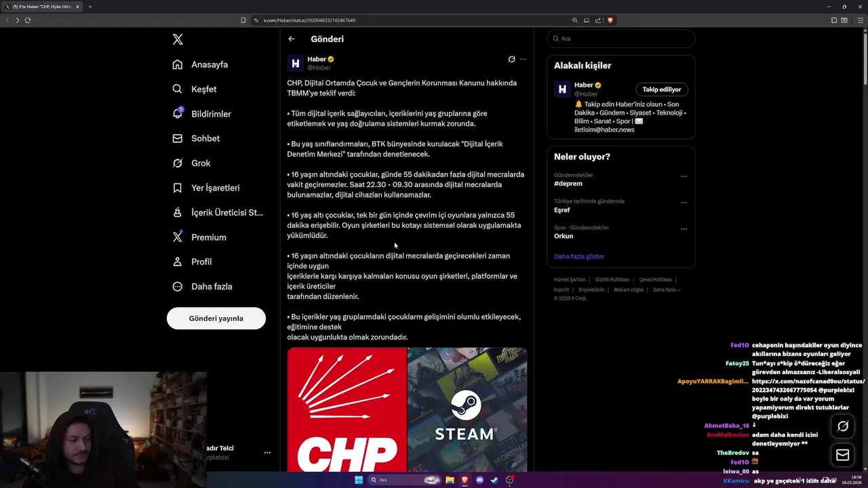This screenshot has width=868, height=488.
Task: Click browser back arrow
Action: pyautogui.click(x=7, y=20)
